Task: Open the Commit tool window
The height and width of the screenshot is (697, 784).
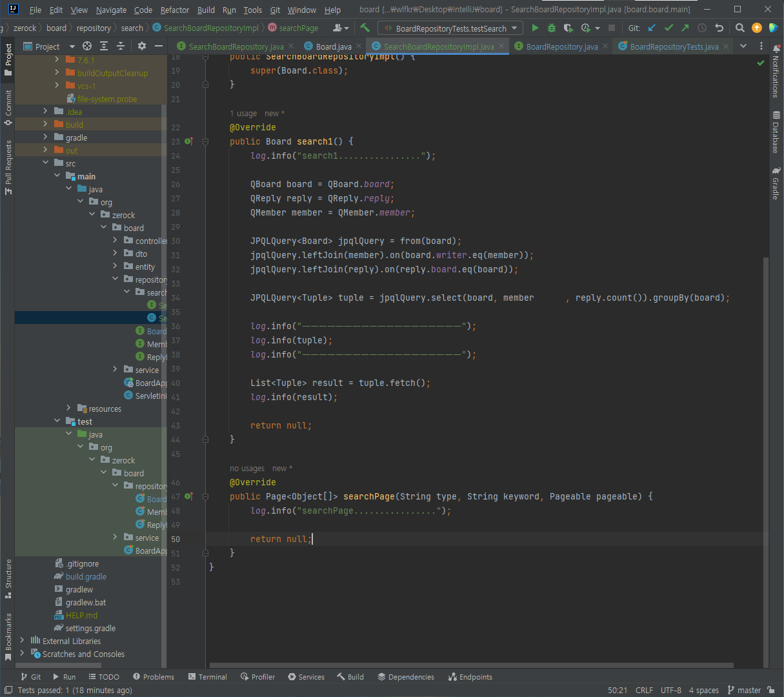Action: 8,108
